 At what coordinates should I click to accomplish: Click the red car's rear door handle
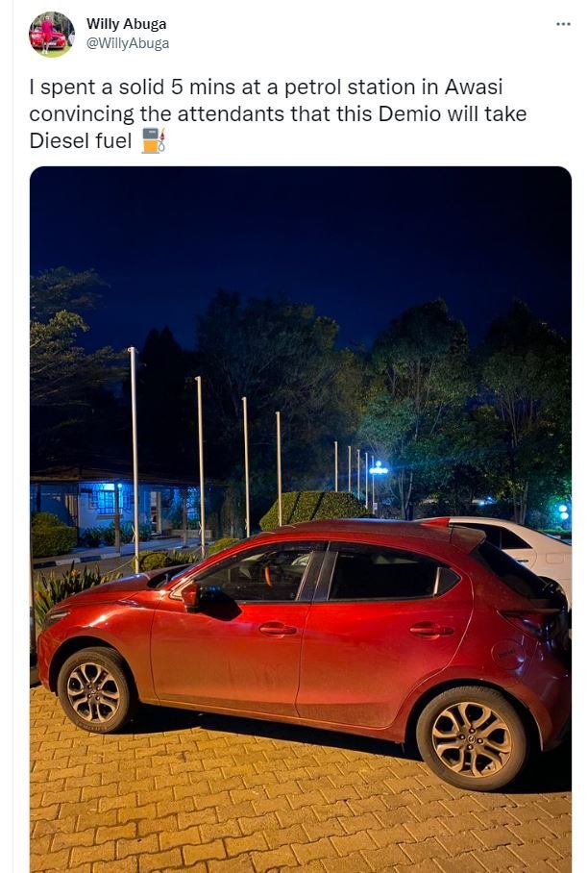[x=431, y=631]
